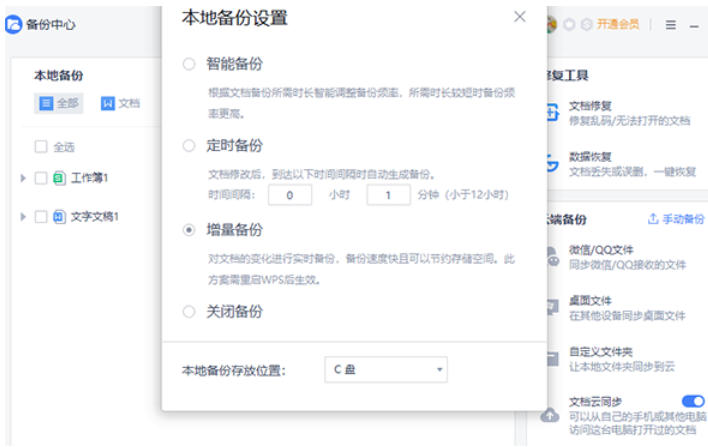Expand the 工作簿1 tree row
Viewport: 708px width, 447px height.
pyautogui.click(x=23, y=178)
